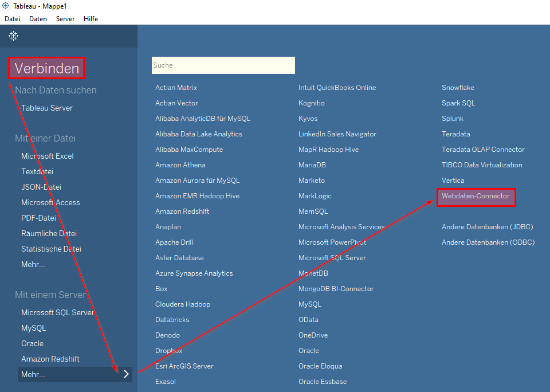Click the Suche search field
This screenshot has height=392, width=550.
(223, 65)
